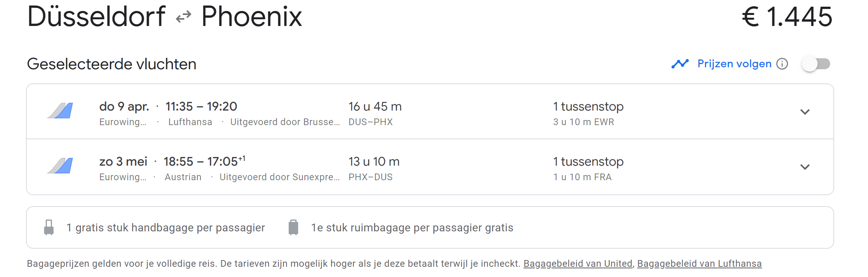The image size is (868, 277).
Task: Expand the zo 3 mei flight details chevron
Action: tap(805, 167)
